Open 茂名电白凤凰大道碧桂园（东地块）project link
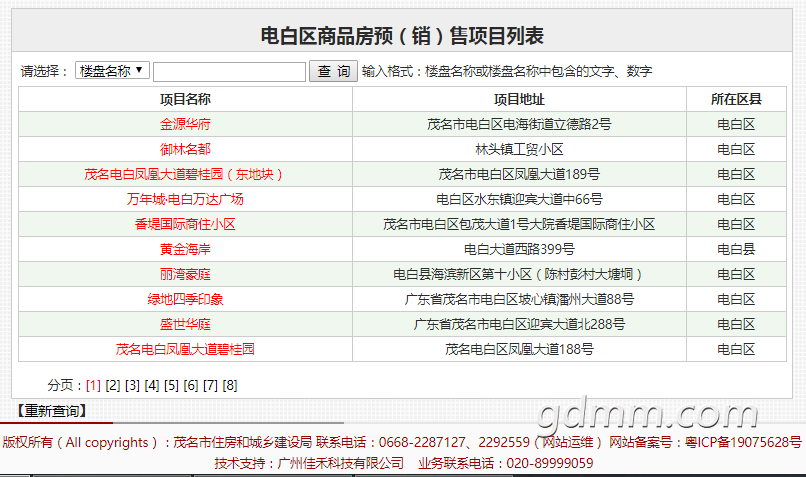Image resolution: width=806 pixels, height=477 pixels. click(x=185, y=175)
